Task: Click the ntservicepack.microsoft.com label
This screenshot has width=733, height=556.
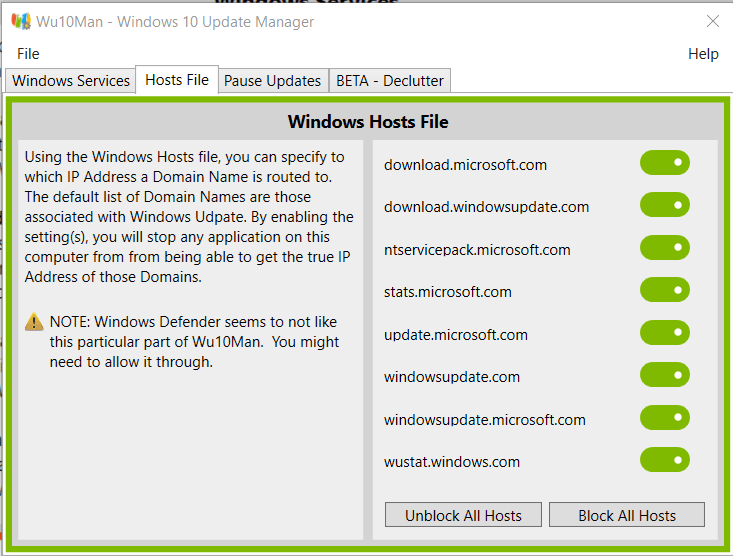Action: click(477, 250)
